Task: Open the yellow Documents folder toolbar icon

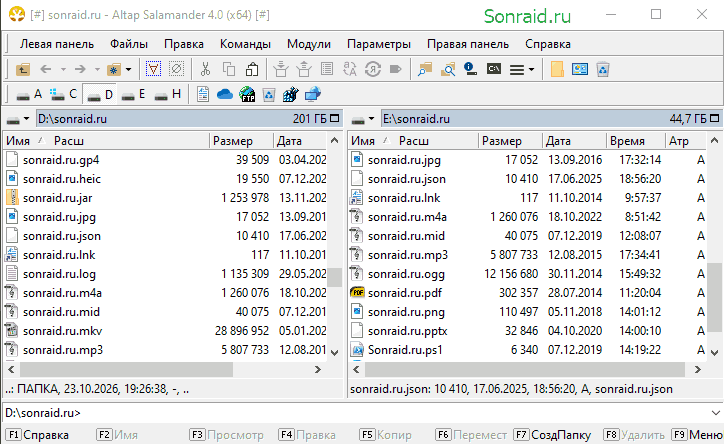Action: [x=557, y=69]
